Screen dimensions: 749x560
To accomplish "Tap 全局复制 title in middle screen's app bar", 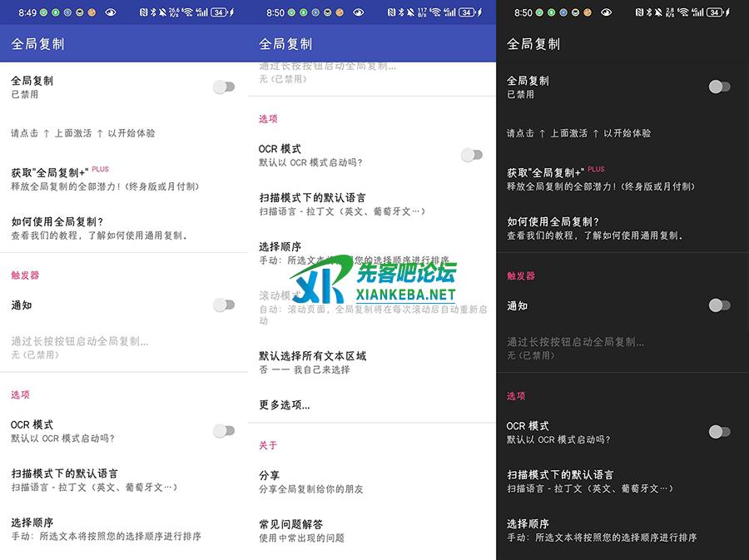I will click(285, 44).
